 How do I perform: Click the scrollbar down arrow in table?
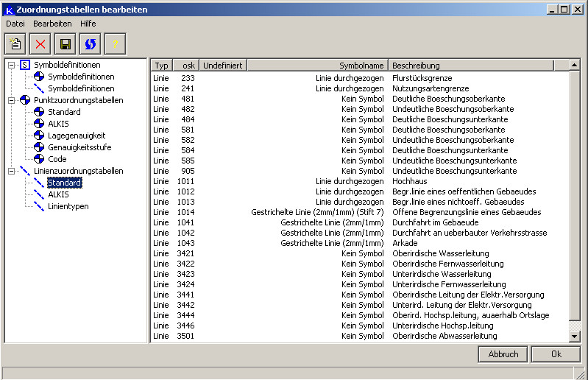[575, 337]
